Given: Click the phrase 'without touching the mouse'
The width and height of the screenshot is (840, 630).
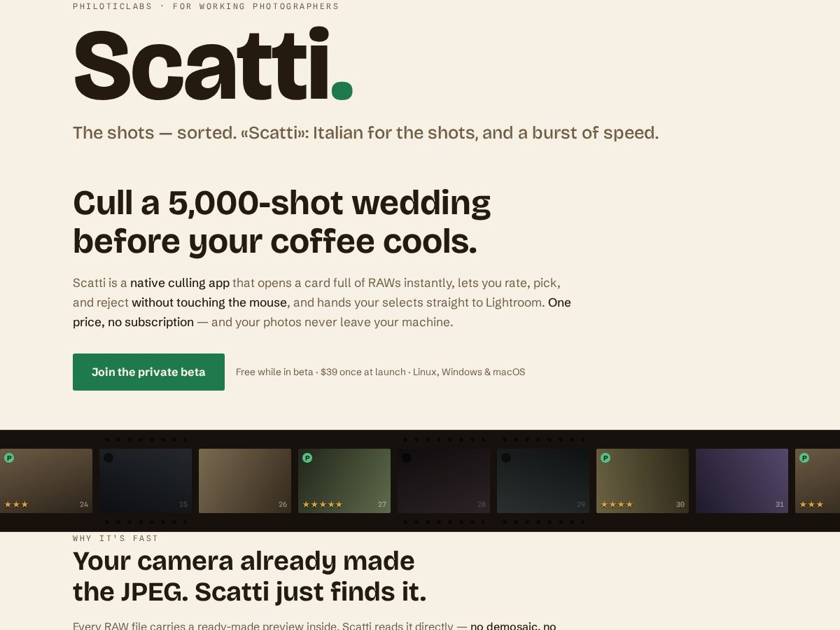Looking at the screenshot, I should pyautogui.click(x=209, y=302).
